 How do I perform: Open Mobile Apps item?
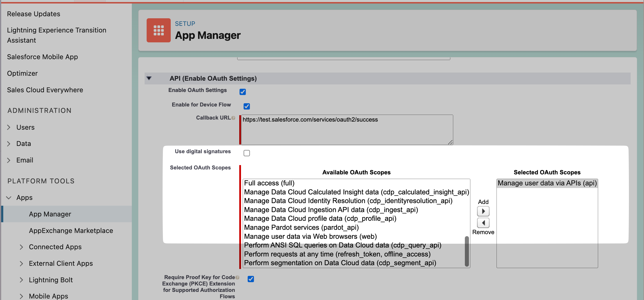click(x=48, y=296)
